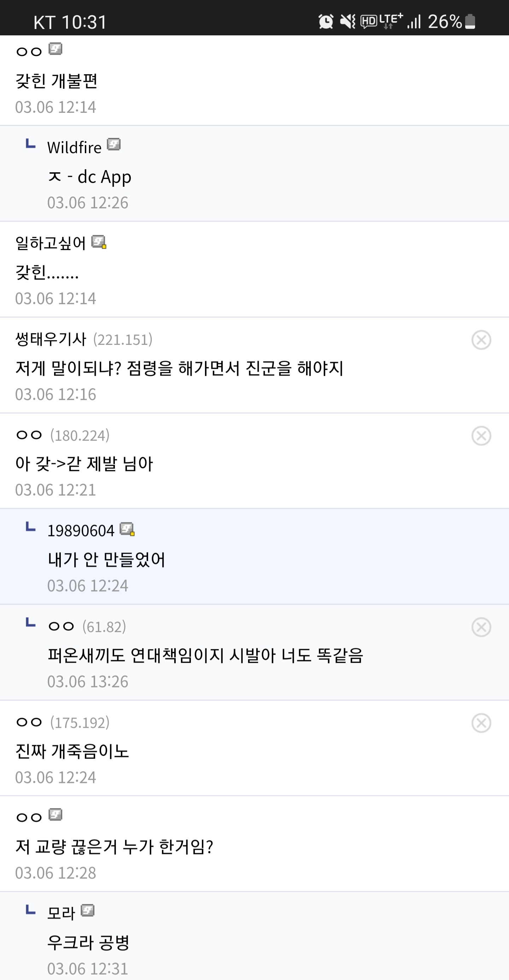Image resolution: width=509 pixels, height=980 pixels.
Task: Tap the battery icon in status bar
Action: point(470,21)
